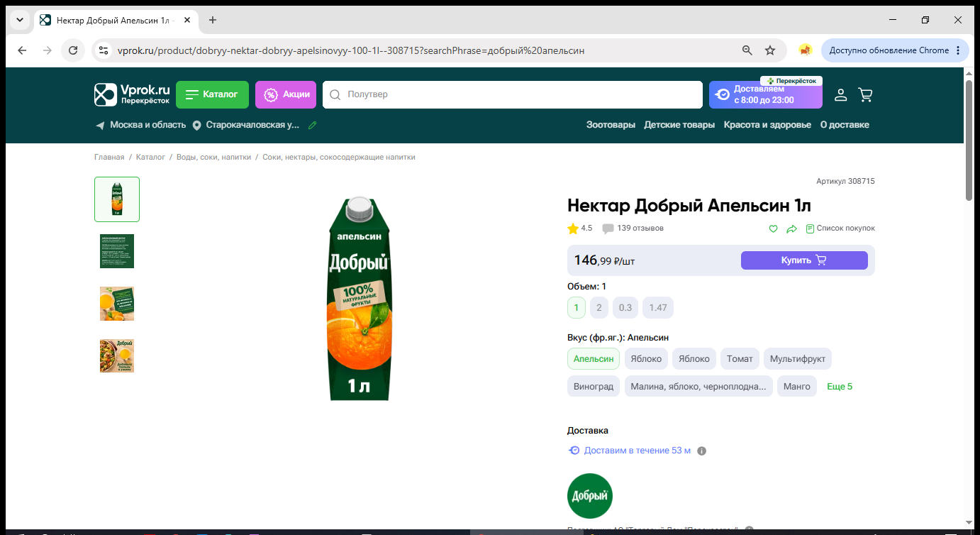Open the Доставляем с 8:00 до 23:00 panel
The height and width of the screenshot is (535, 980).
click(x=766, y=94)
